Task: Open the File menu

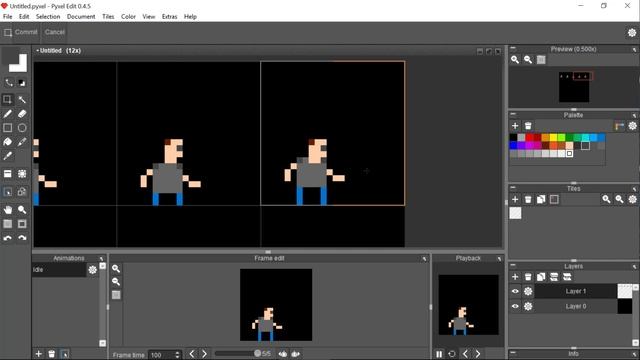Action: pyautogui.click(x=7, y=17)
